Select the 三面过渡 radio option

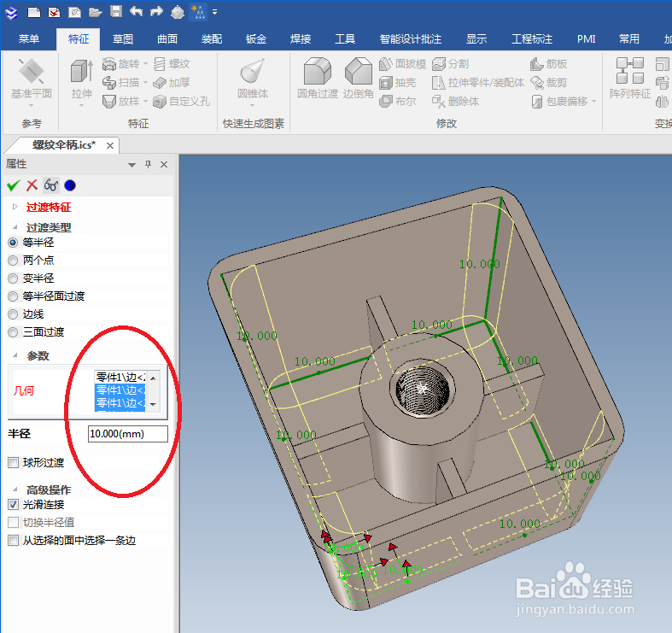tap(13, 332)
